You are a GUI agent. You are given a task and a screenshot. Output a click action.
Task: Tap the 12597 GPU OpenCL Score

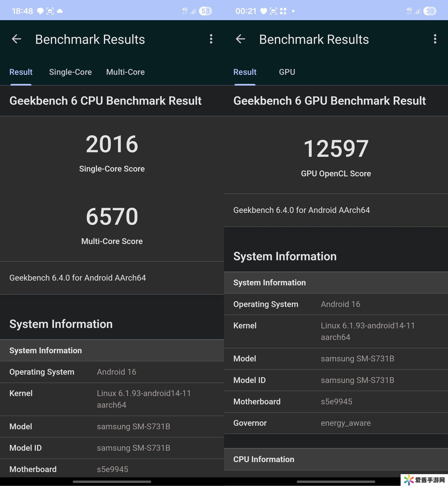coord(336,149)
